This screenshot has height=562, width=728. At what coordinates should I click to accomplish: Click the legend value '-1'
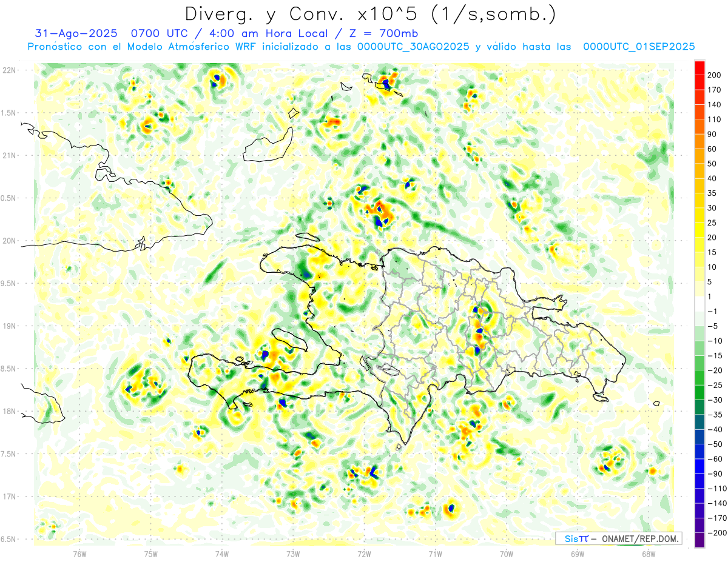click(x=713, y=312)
